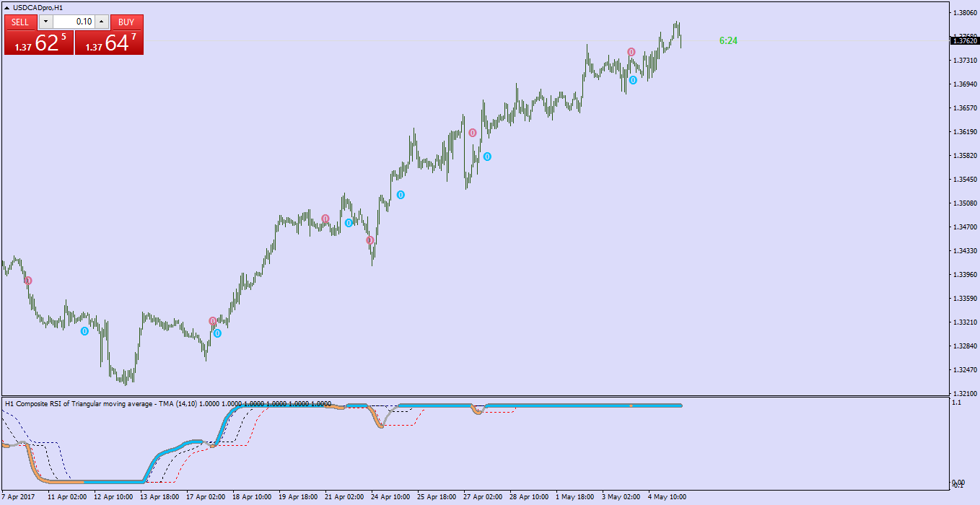Select the blue marker just below the highest pink marker

(x=633, y=80)
